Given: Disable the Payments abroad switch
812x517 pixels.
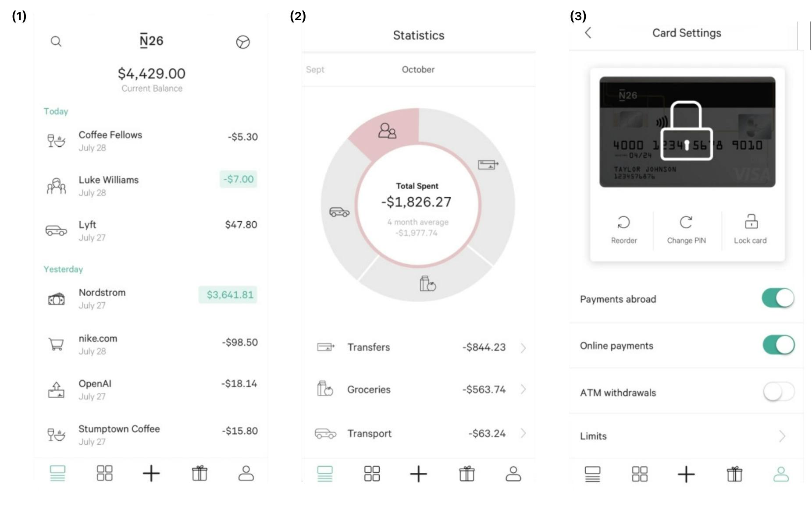Looking at the screenshot, I should (778, 298).
